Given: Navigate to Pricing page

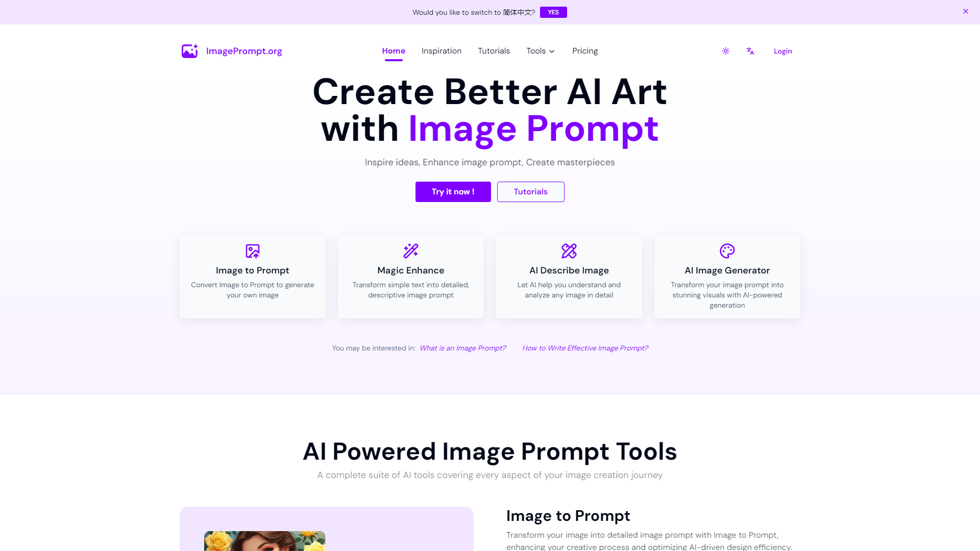Looking at the screenshot, I should [585, 51].
